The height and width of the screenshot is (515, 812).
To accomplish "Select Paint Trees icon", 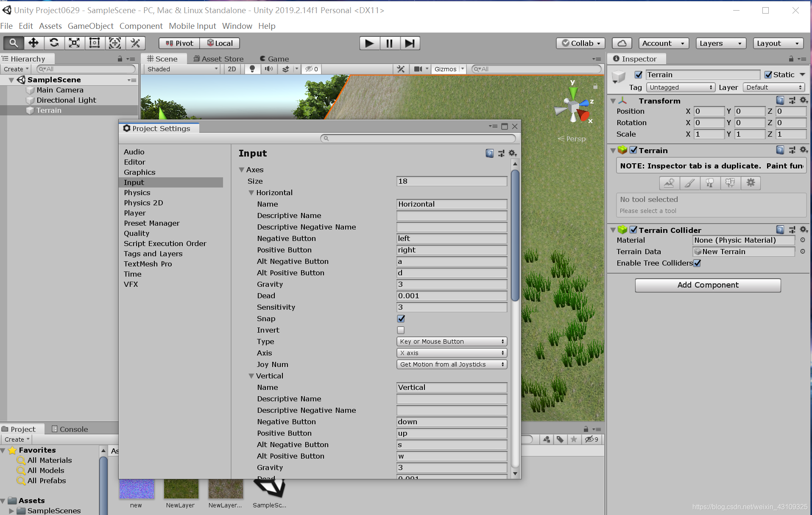I will 710,183.
